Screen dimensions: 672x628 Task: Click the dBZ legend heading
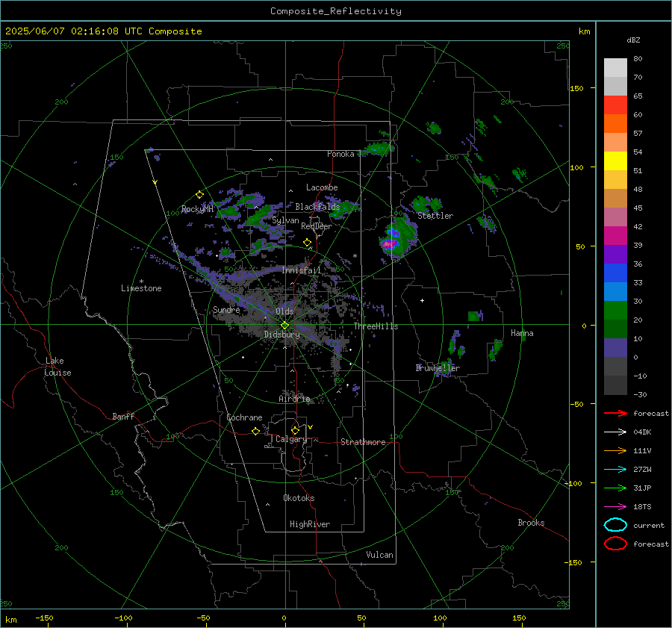coord(633,40)
